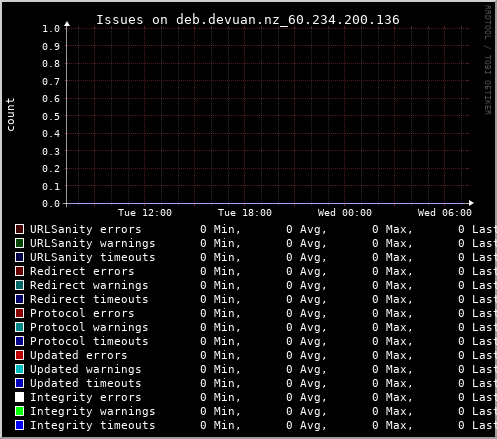The width and height of the screenshot is (497, 439).
Task: Click the chart title text with deb.devuan.nz
Action: pyautogui.click(x=248, y=20)
